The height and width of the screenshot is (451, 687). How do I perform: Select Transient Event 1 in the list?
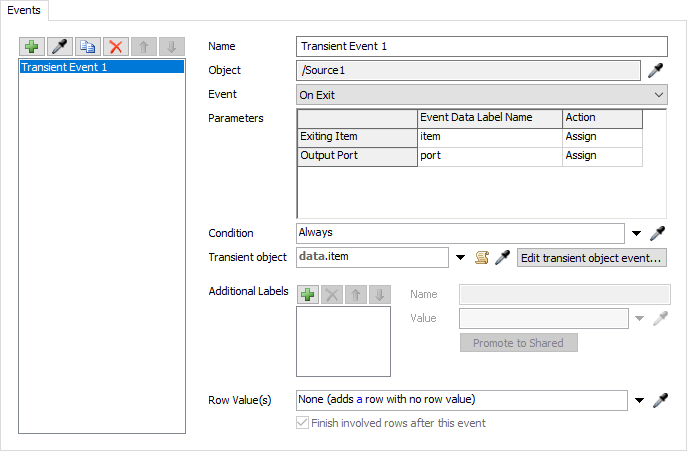pos(101,67)
